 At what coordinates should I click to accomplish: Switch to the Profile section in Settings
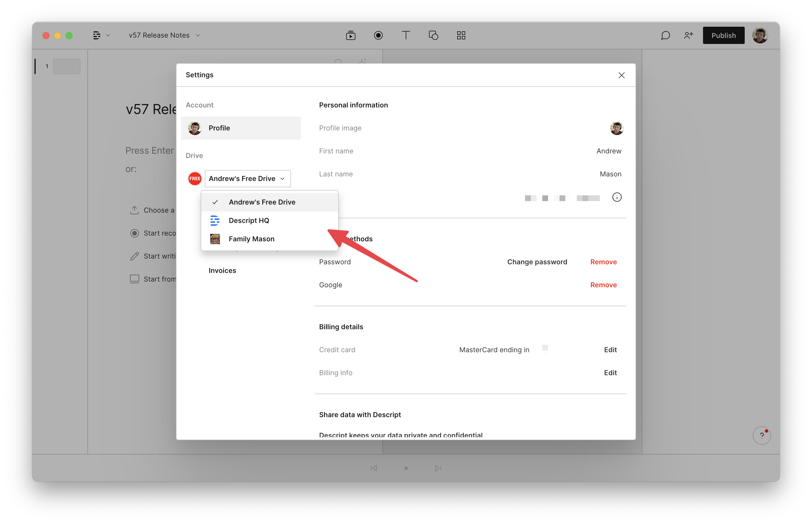219,128
